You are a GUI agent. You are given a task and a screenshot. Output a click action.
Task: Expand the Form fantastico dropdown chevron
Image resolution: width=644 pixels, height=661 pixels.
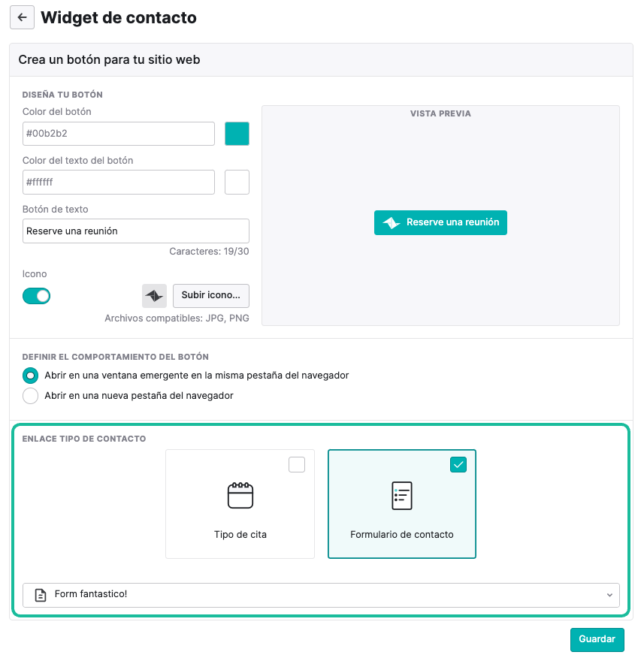(x=609, y=595)
